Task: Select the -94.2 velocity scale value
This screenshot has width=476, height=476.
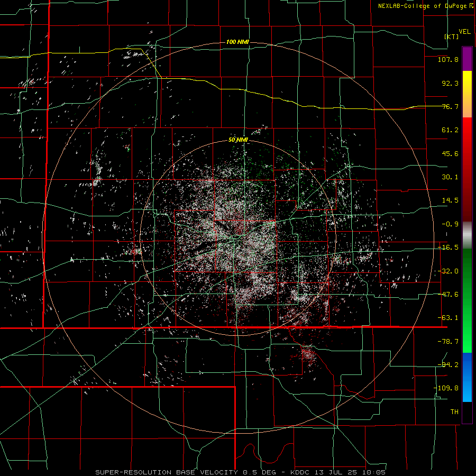Action: tap(448, 364)
